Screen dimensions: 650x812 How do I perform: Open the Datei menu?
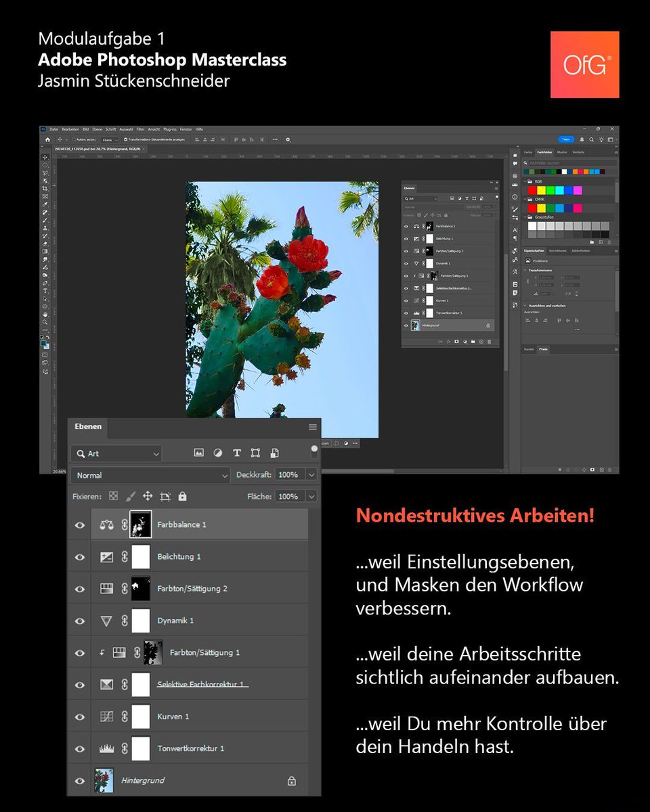(x=53, y=129)
